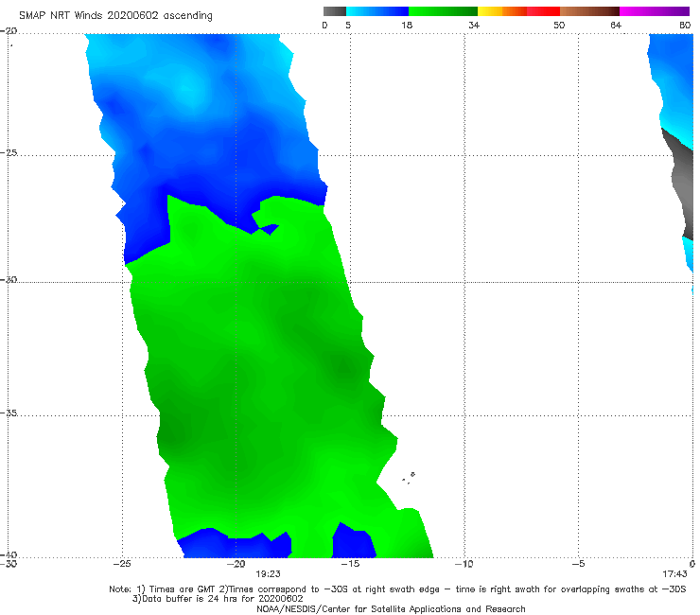700x615 pixels.
Task: Select the magenta-purple 64–80 color bar segment
Action: (x=655, y=11)
